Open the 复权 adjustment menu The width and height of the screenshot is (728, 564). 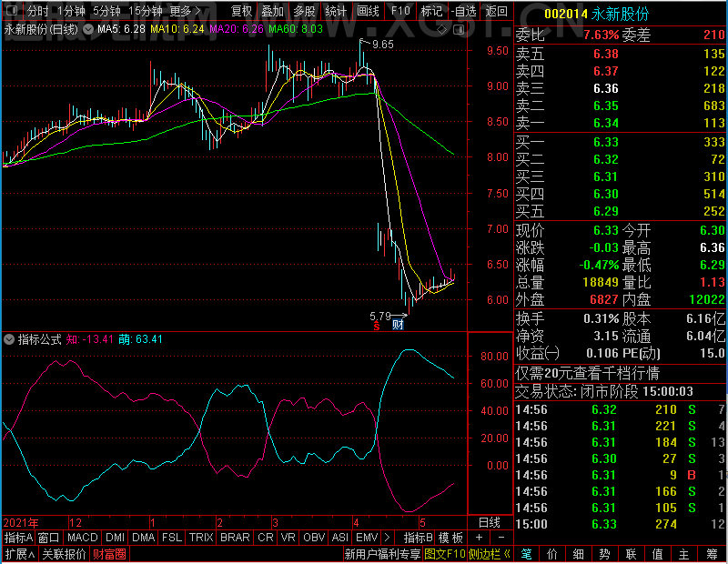242,11
